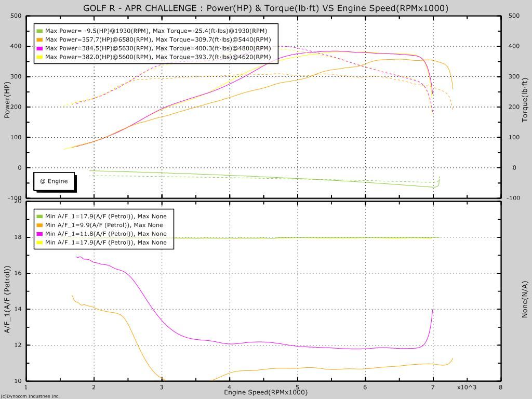532x399 pixels.
Task: Click the magenta swatch in the power legend
Action: pyautogui.click(x=39, y=48)
